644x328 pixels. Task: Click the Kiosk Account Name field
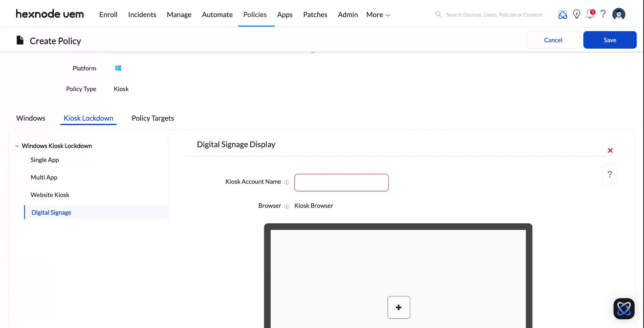341,182
